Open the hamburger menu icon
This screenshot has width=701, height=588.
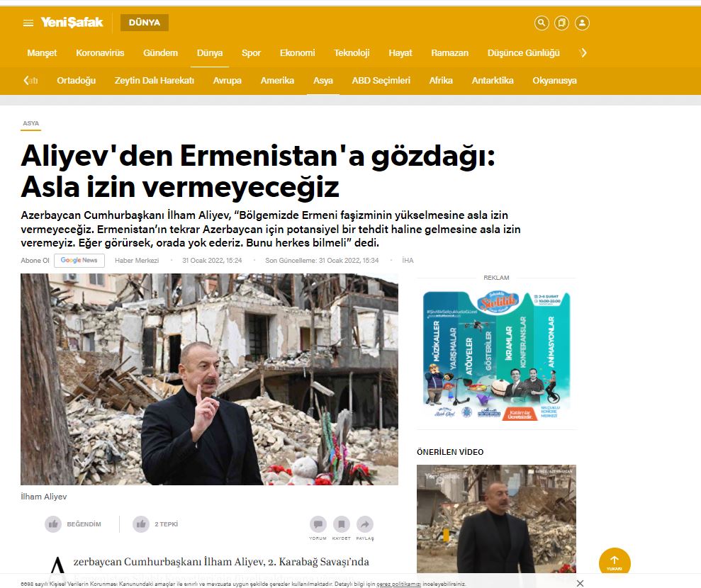(28, 23)
